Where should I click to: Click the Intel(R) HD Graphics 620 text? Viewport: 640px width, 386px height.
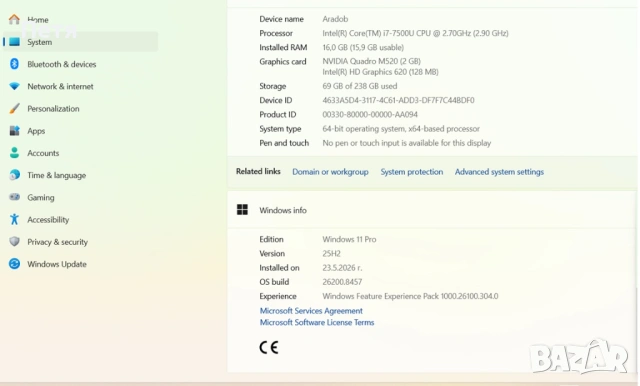pyautogui.click(x=380, y=72)
